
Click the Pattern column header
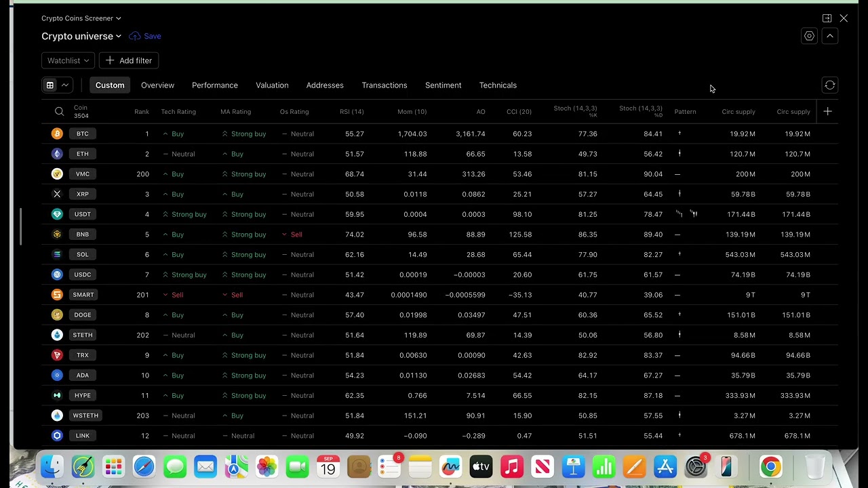pos(685,112)
